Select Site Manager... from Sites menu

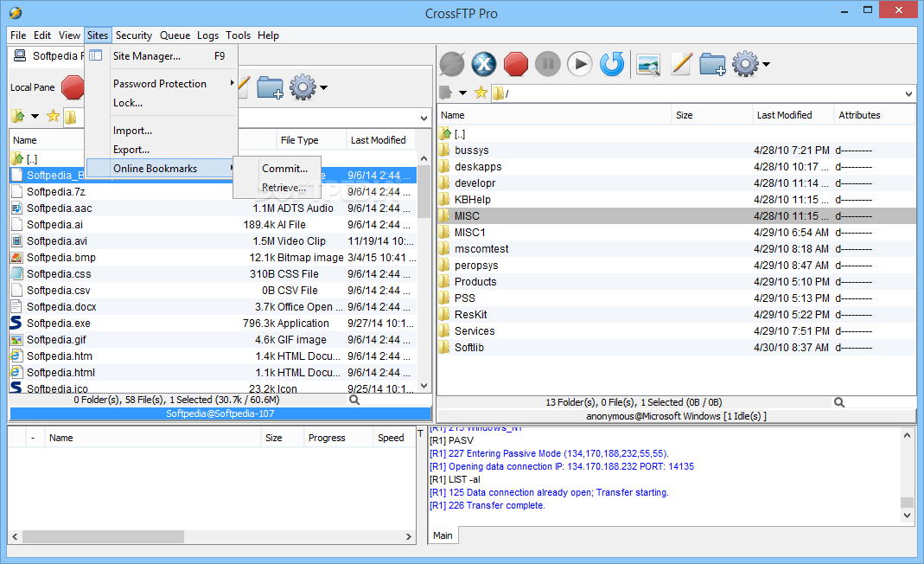tap(162, 56)
